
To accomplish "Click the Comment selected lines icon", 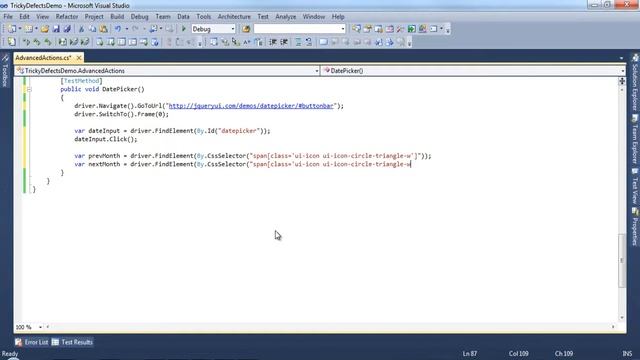I will [298, 42].
